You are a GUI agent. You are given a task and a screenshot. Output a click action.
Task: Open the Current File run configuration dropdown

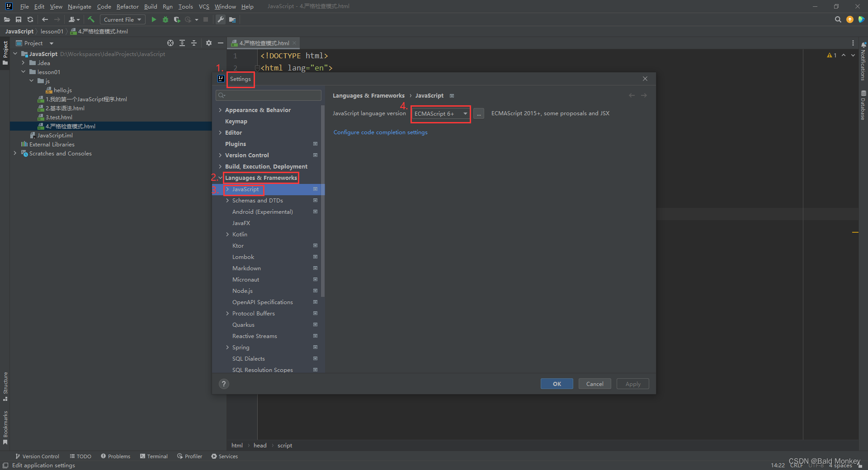(123, 19)
